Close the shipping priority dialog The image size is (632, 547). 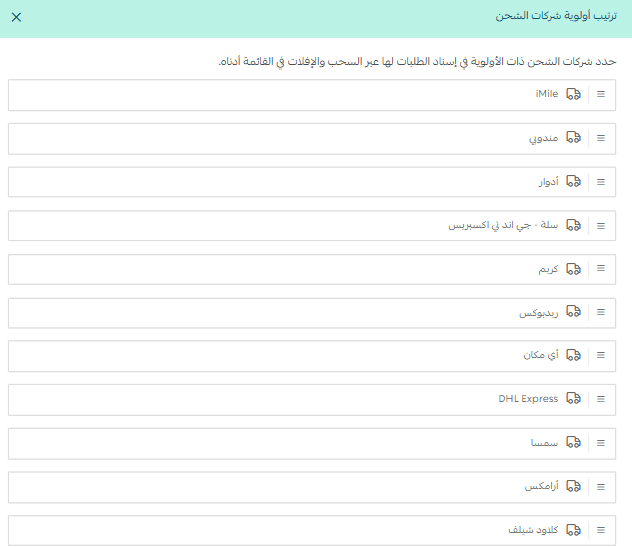[x=16, y=17]
